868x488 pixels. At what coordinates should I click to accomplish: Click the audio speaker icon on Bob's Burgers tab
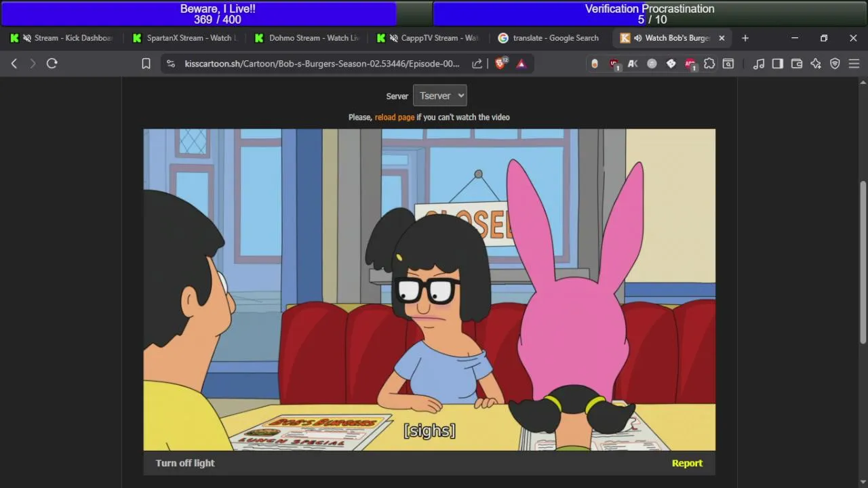tap(638, 38)
